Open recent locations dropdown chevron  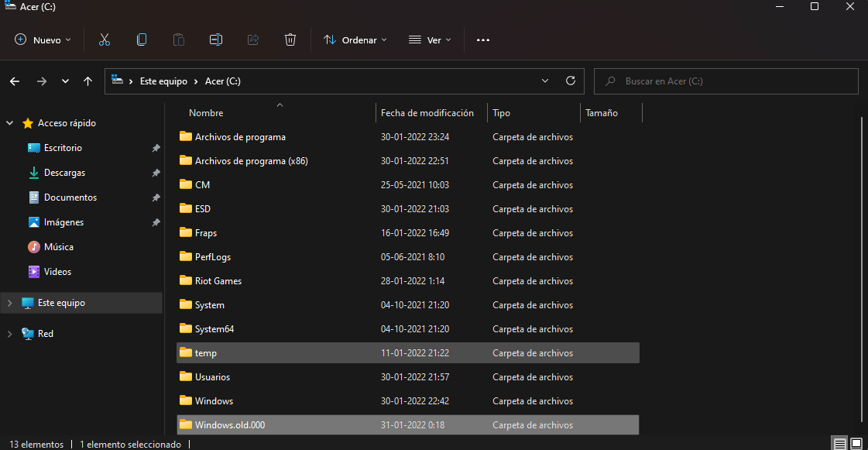point(65,81)
